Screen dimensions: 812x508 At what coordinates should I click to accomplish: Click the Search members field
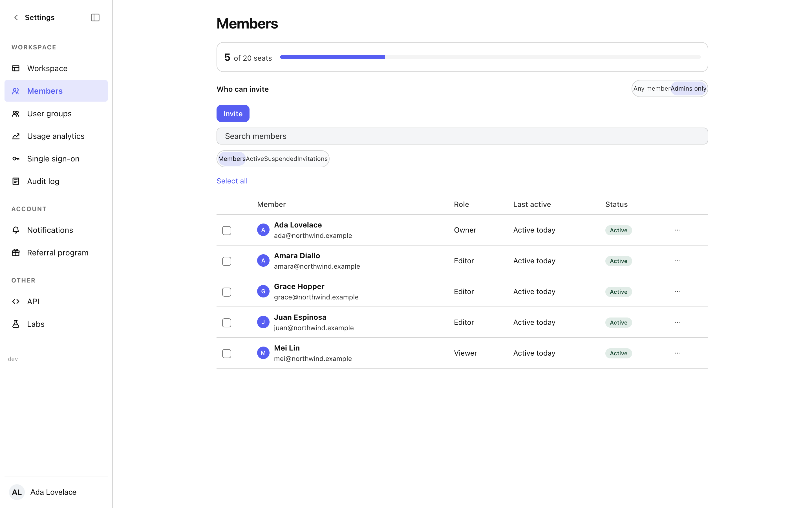(462, 136)
